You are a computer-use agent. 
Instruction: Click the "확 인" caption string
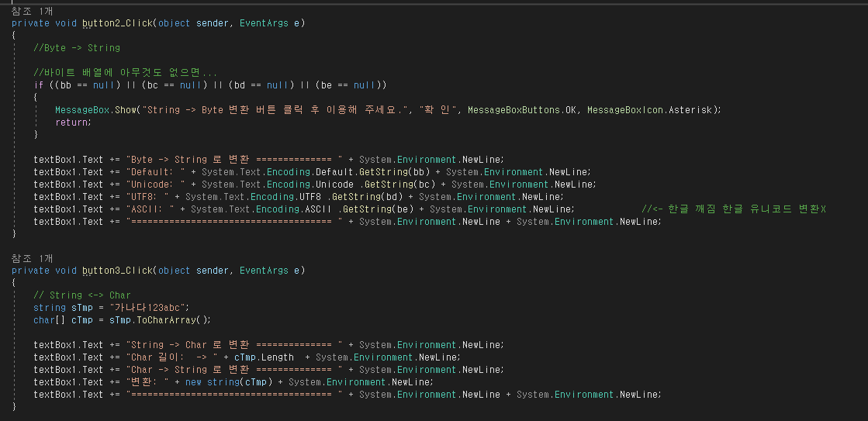point(437,110)
